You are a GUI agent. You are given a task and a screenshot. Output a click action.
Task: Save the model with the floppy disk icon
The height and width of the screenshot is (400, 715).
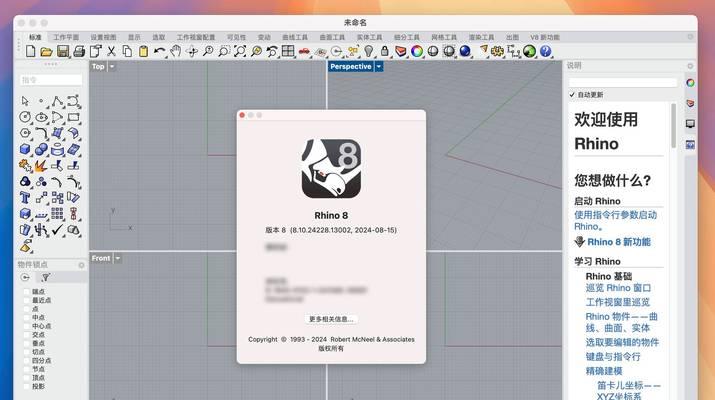[x=62, y=51]
